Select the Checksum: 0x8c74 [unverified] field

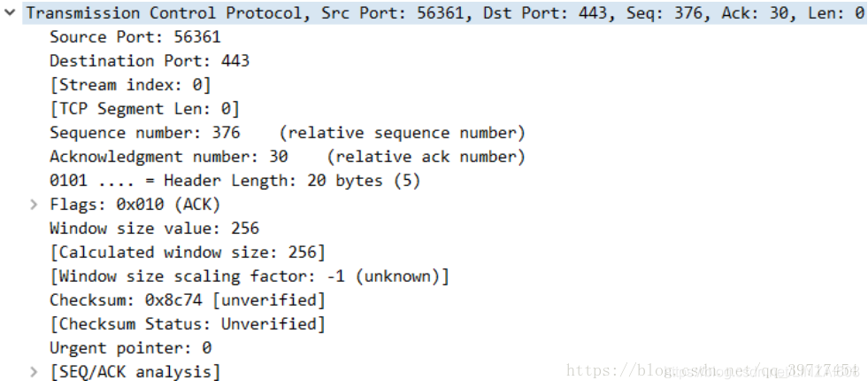tap(188, 300)
